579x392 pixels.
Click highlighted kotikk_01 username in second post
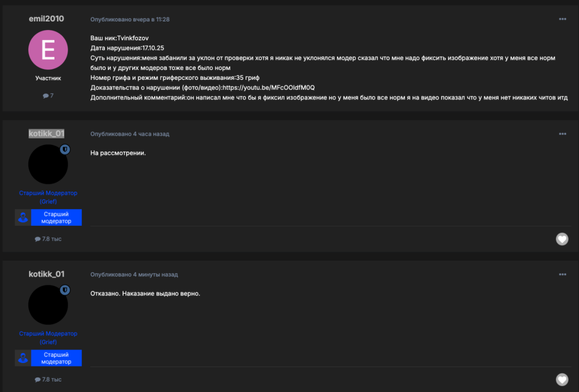pos(46,134)
